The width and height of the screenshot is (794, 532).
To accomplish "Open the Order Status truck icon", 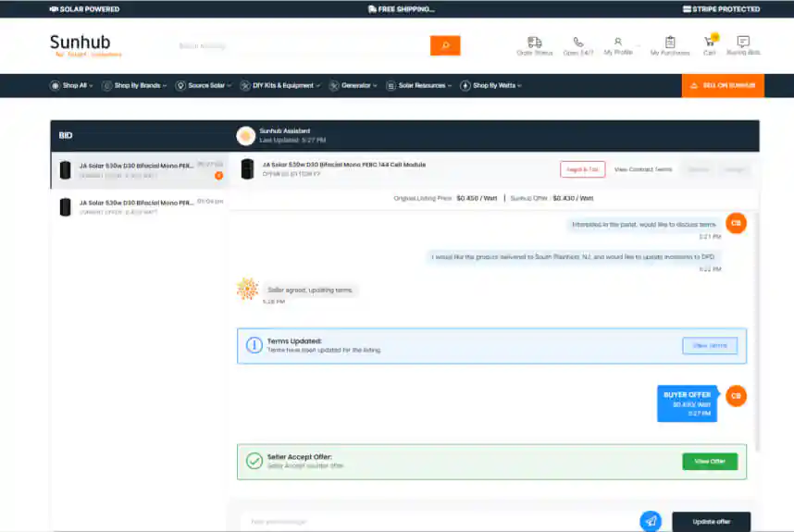I will click(x=534, y=42).
